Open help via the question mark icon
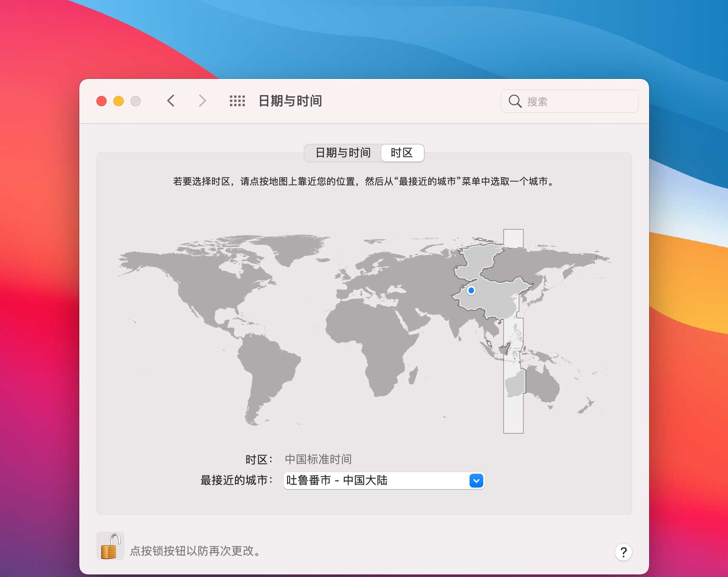 (624, 552)
